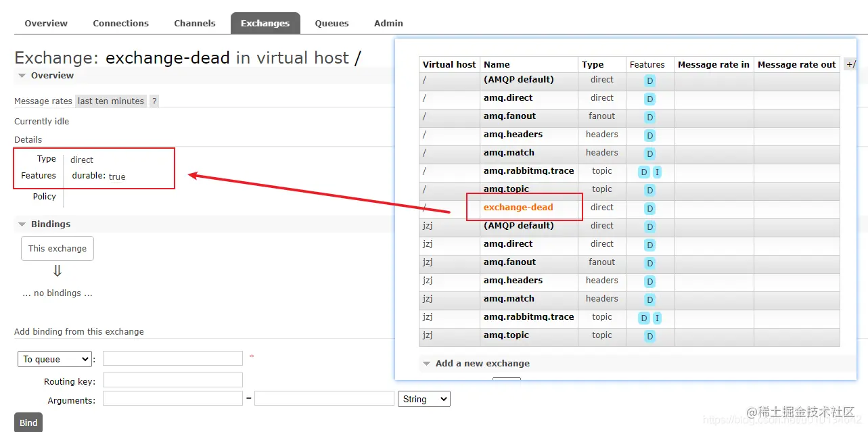The image size is (868, 432).
Task: Click the direct type value in Details
Action: (82, 160)
